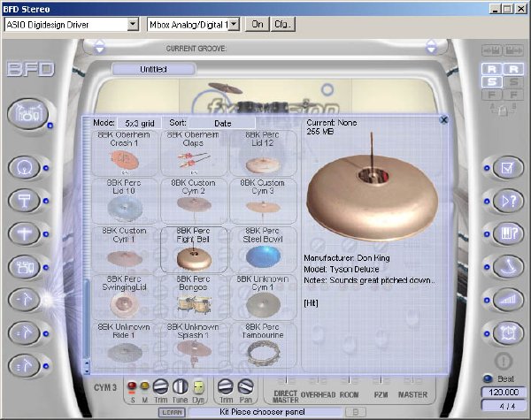Open the velocity ramp icon
Viewport: 531px width, 420px height.
[x=508, y=300]
